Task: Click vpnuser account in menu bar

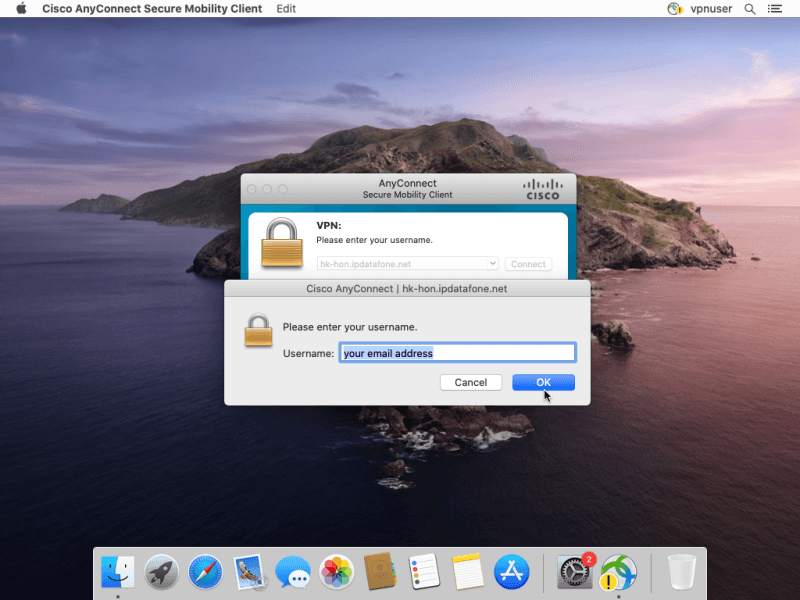Action: click(711, 8)
